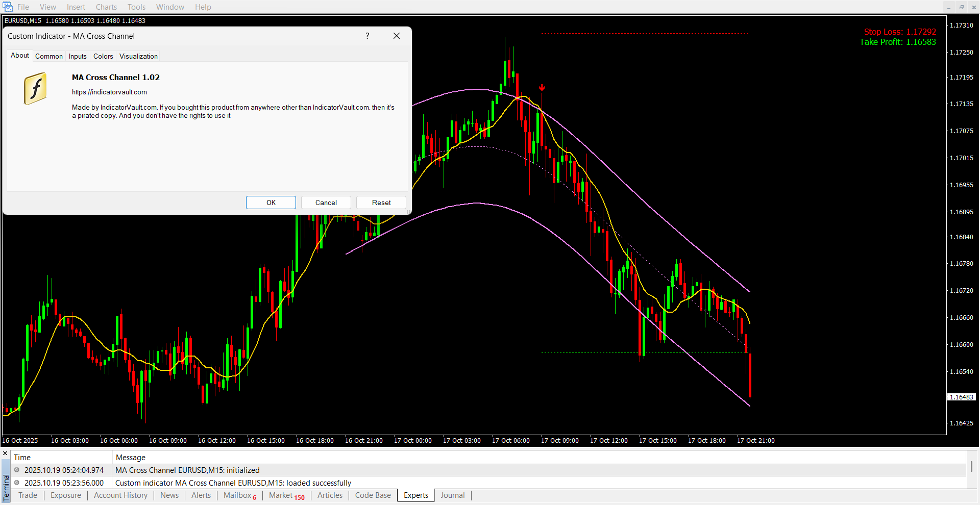Open the Colors tab in the dialog
Viewport: 980px width, 505px height.
coord(103,56)
